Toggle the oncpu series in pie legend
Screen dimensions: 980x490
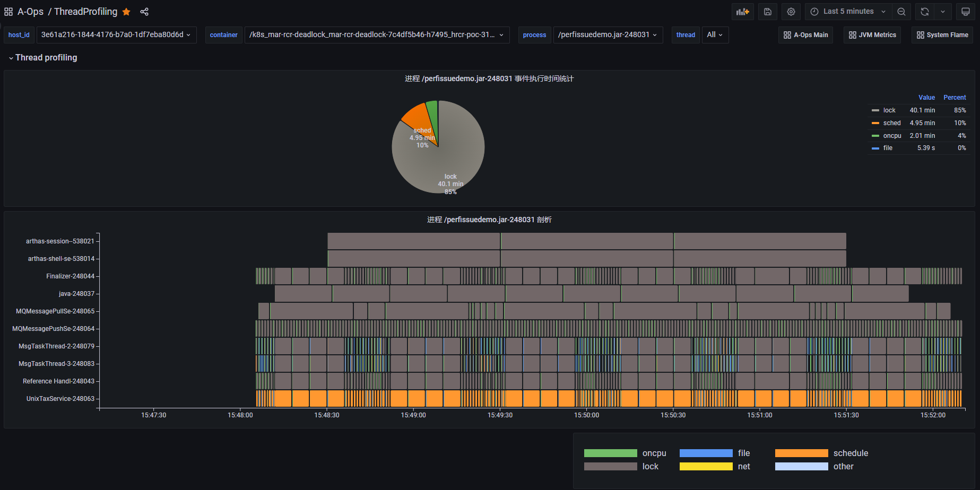[892, 136]
